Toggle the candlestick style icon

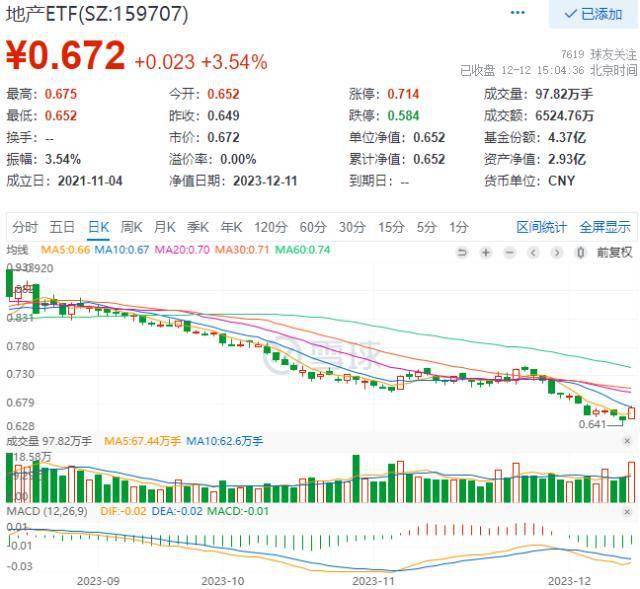pos(580,253)
